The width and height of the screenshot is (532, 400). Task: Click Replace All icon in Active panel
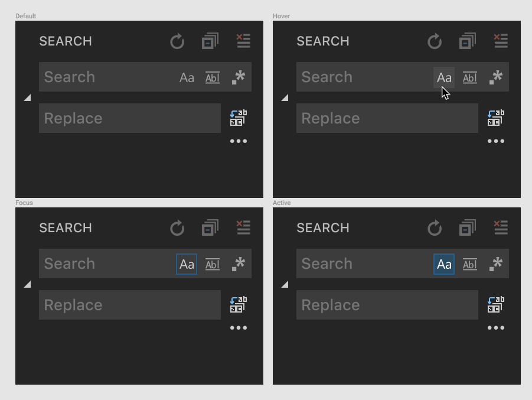coord(496,305)
